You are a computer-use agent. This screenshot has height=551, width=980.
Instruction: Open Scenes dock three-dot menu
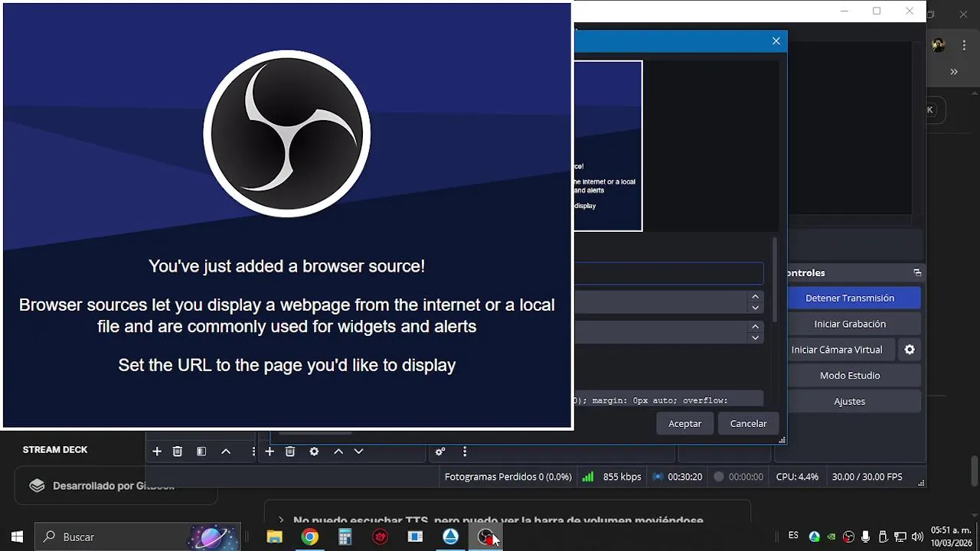[x=253, y=452]
